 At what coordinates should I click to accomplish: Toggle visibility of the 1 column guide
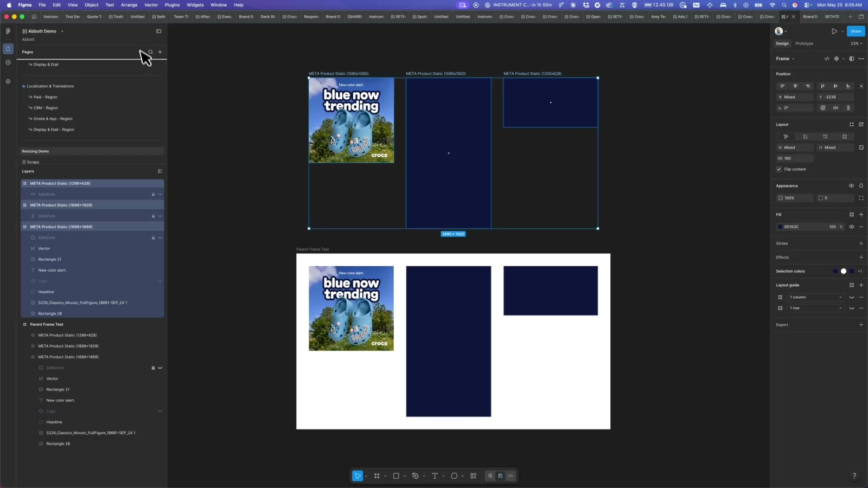[852, 297]
